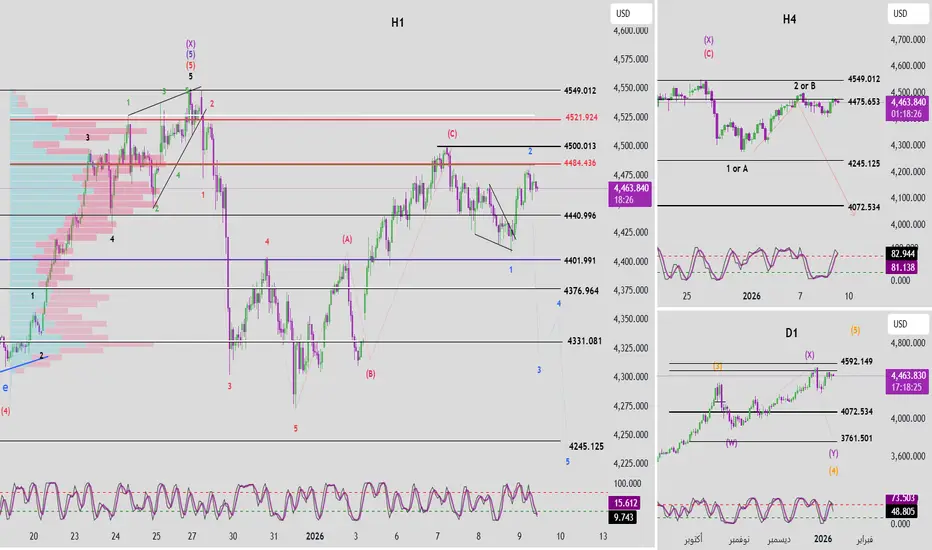
Task: Click the 4549.012 label on H1 chart
Action: (x=580, y=90)
